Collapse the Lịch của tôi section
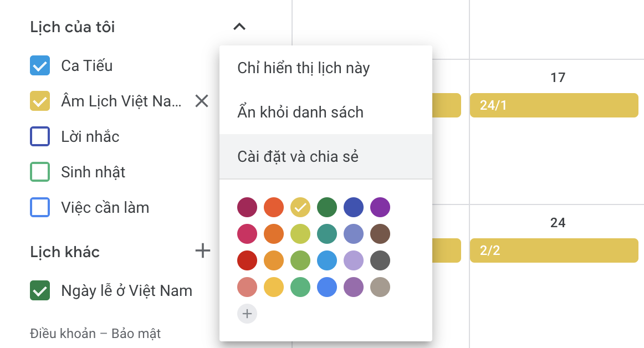The width and height of the screenshot is (644, 348). (x=239, y=27)
